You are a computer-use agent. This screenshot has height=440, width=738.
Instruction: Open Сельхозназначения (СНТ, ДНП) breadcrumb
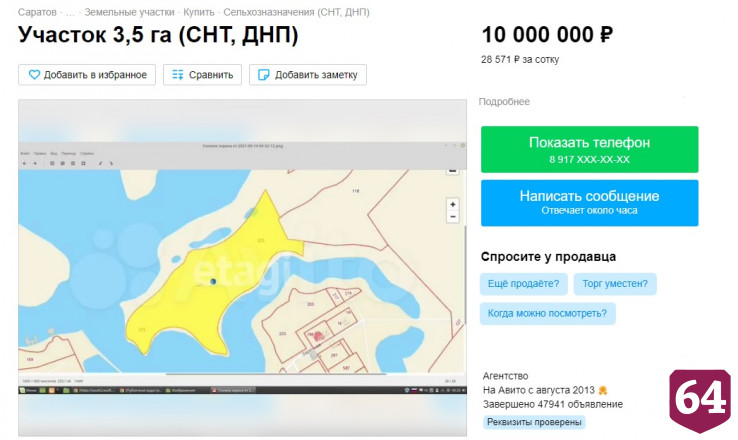(x=297, y=12)
